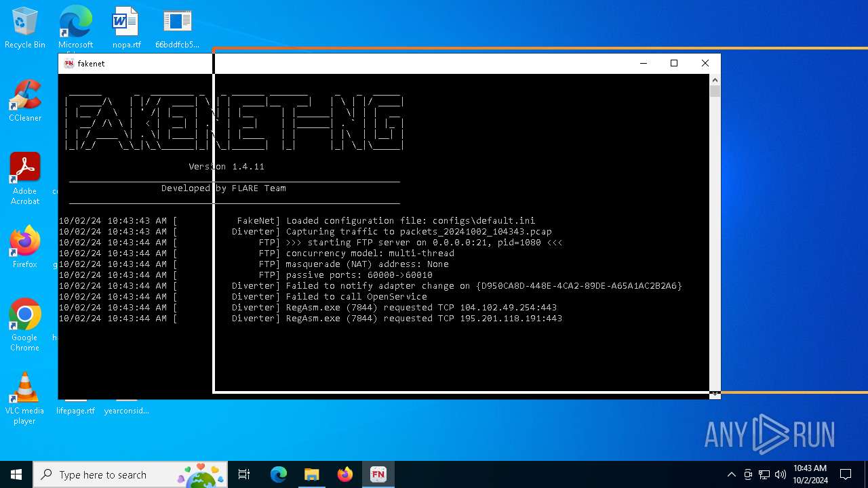Open the Recycle Bin desktop icon
This screenshot has width=868, height=488.
[x=24, y=28]
